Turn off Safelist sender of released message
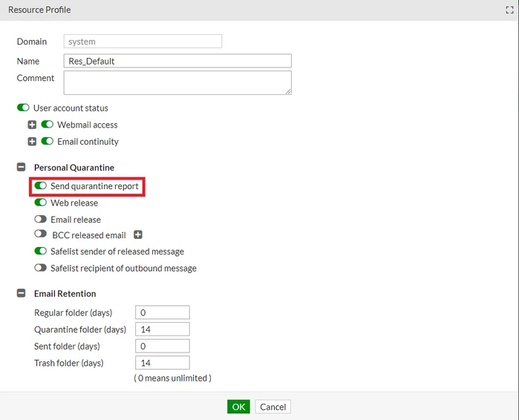The width and height of the screenshot is (519, 420). pos(40,251)
